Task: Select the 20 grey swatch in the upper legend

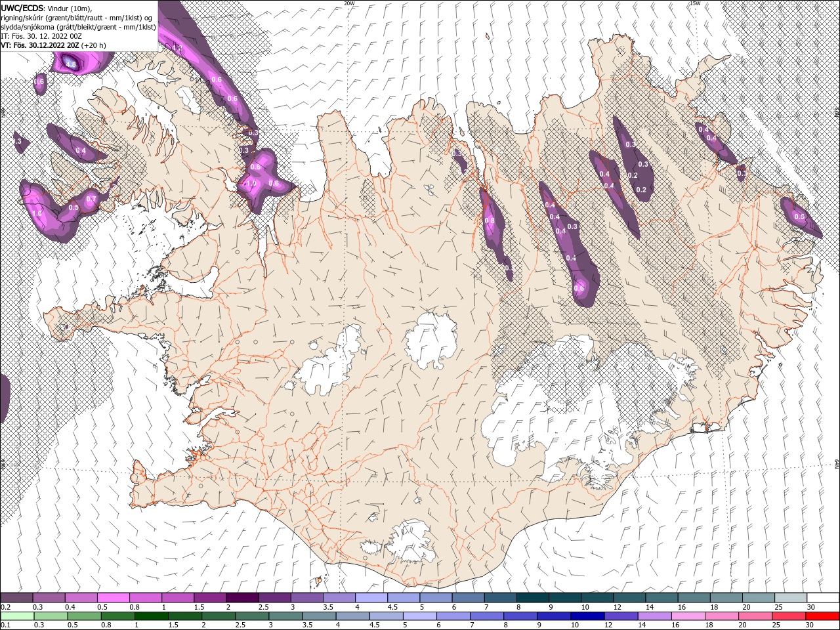Action: pyautogui.click(x=759, y=598)
